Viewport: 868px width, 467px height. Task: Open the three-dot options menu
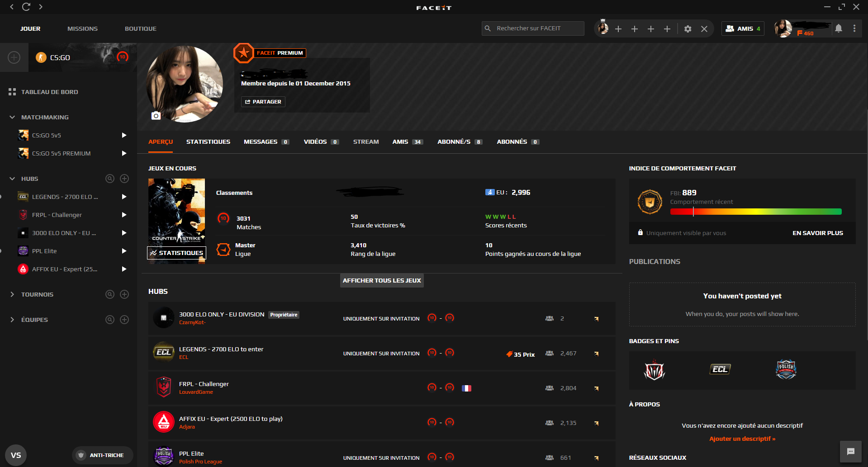854,28
